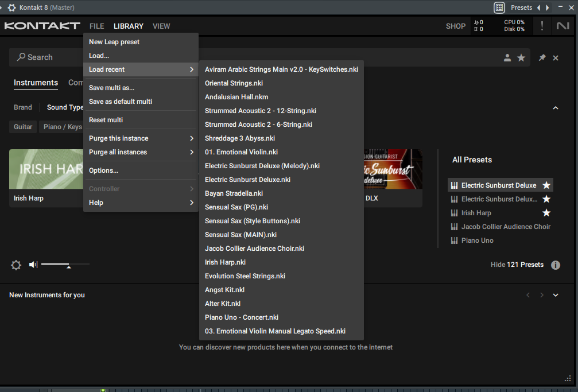Collapse the New Instruments for you section
This screenshot has height=392, width=578.
555,295
